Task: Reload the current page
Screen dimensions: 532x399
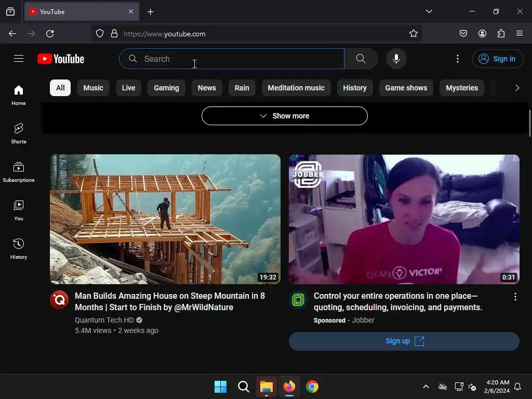Action: pyautogui.click(x=50, y=34)
